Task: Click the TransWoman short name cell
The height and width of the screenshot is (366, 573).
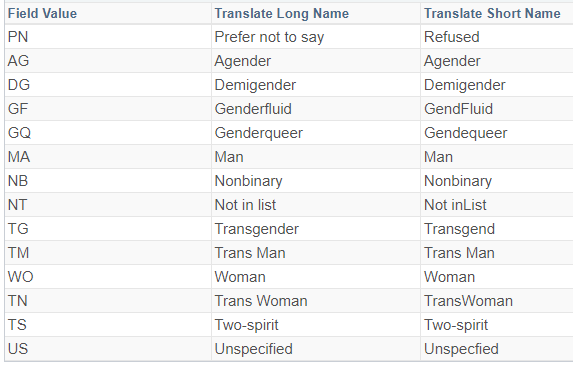Action: (497, 301)
